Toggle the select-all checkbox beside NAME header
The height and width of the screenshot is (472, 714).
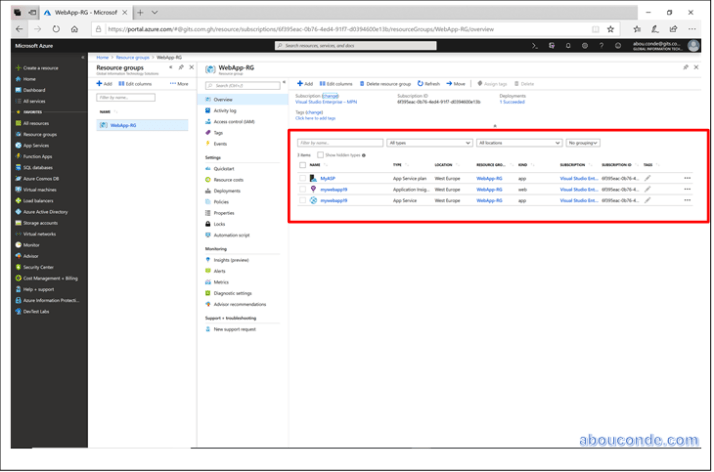click(x=303, y=165)
